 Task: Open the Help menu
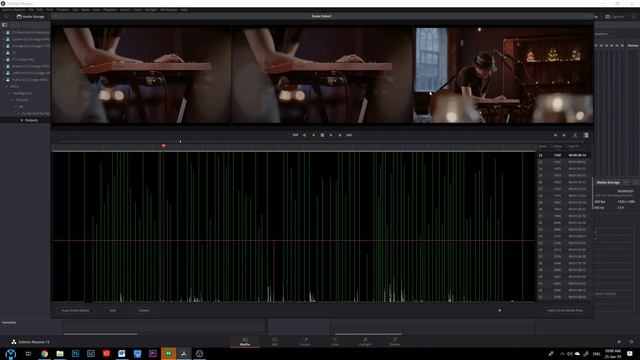point(184,9)
